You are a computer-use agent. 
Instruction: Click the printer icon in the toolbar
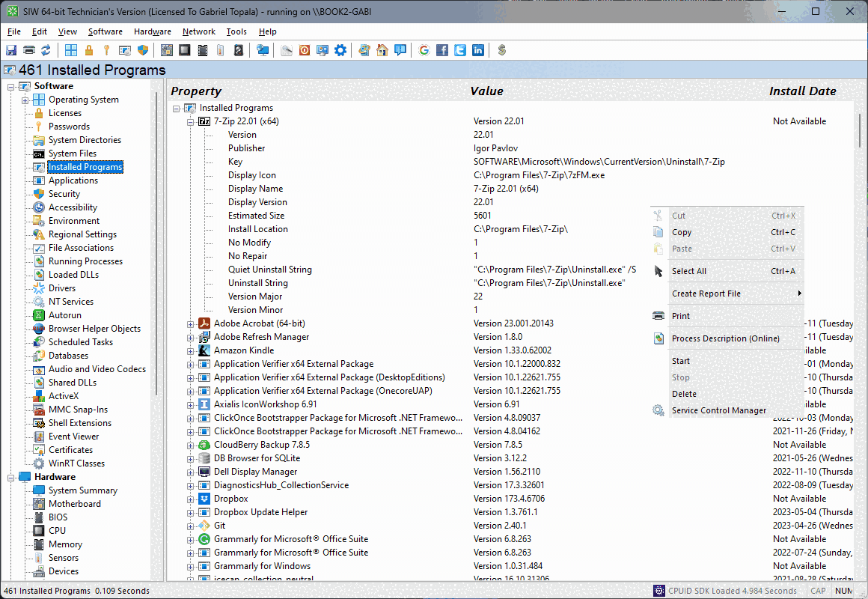pyautogui.click(x=28, y=50)
